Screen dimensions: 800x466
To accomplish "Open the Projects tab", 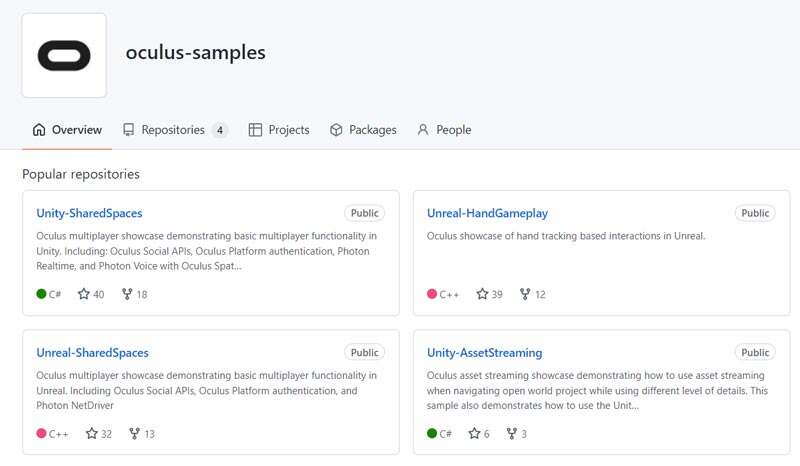I will click(x=279, y=130).
